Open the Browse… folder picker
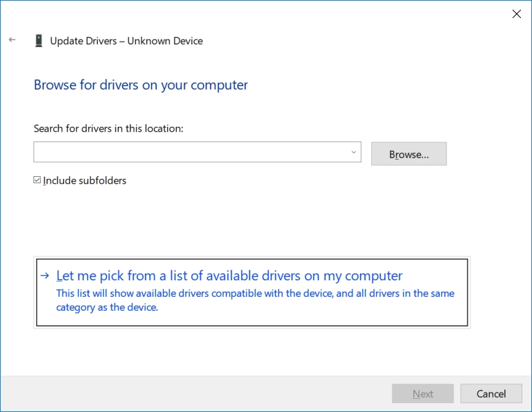 (x=409, y=154)
